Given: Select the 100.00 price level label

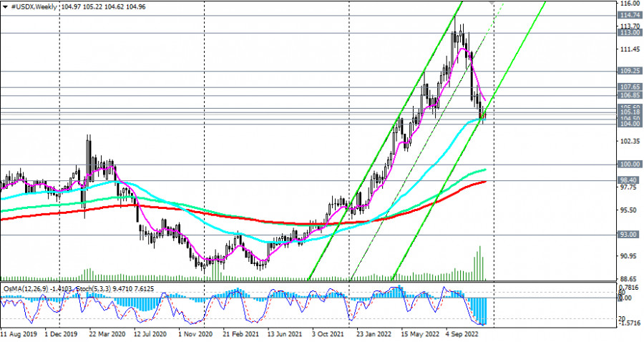Looking at the screenshot, I should [629, 165].
